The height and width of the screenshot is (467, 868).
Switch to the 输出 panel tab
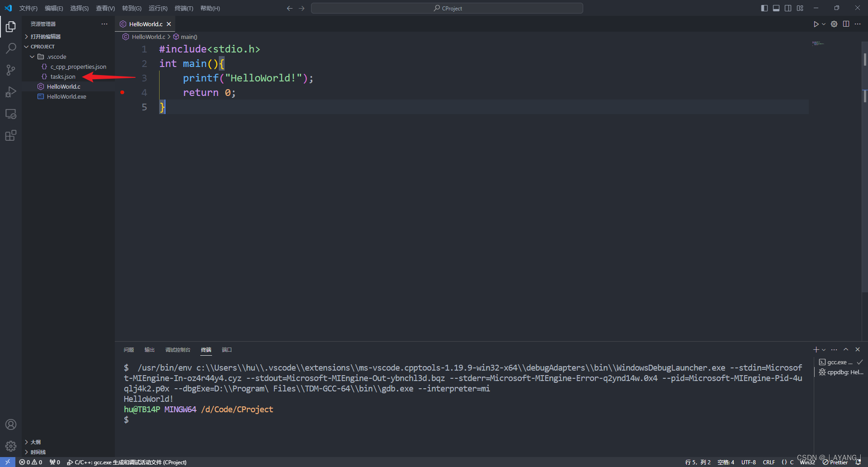click(150, 350)
